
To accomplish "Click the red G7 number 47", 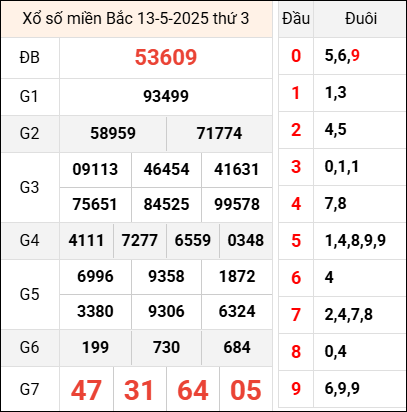I will (86, 390).
